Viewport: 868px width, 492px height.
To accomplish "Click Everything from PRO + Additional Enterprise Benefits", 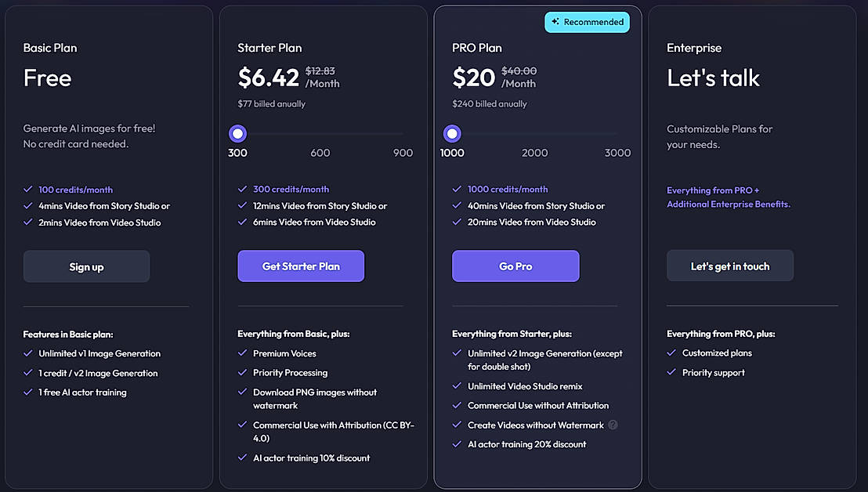I will pos(728,197).
